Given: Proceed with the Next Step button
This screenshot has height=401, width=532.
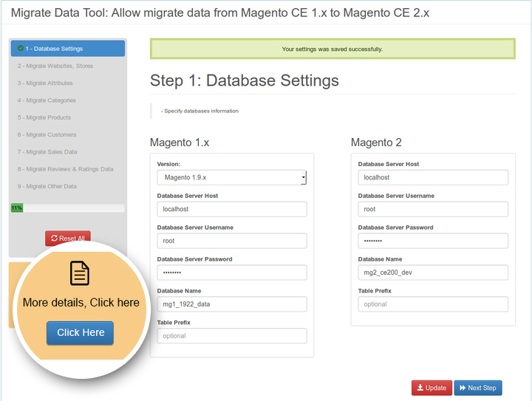Looking at the screenshot, I should tap(478, 388).
